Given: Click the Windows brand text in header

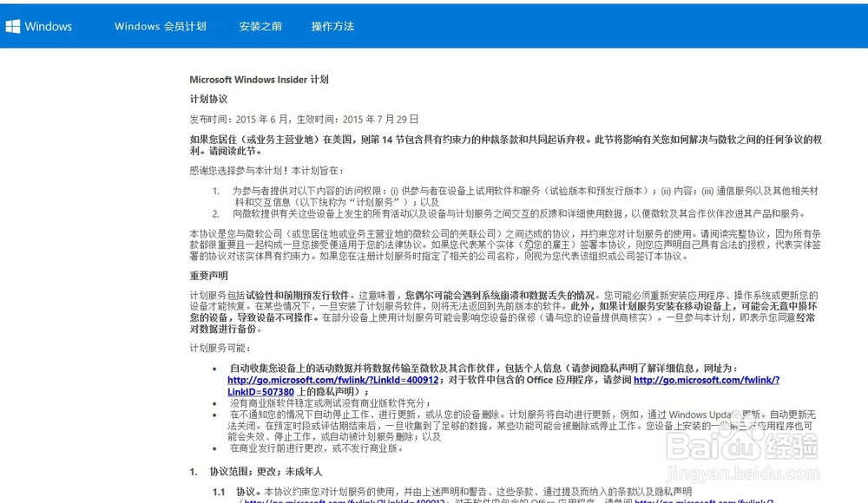Looking at the screenshot, I should point(48,26).
